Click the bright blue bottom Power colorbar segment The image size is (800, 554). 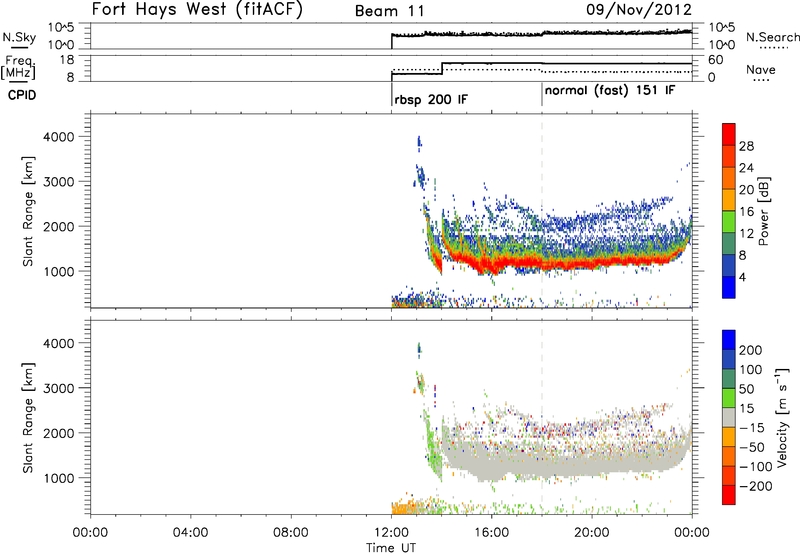729,287
